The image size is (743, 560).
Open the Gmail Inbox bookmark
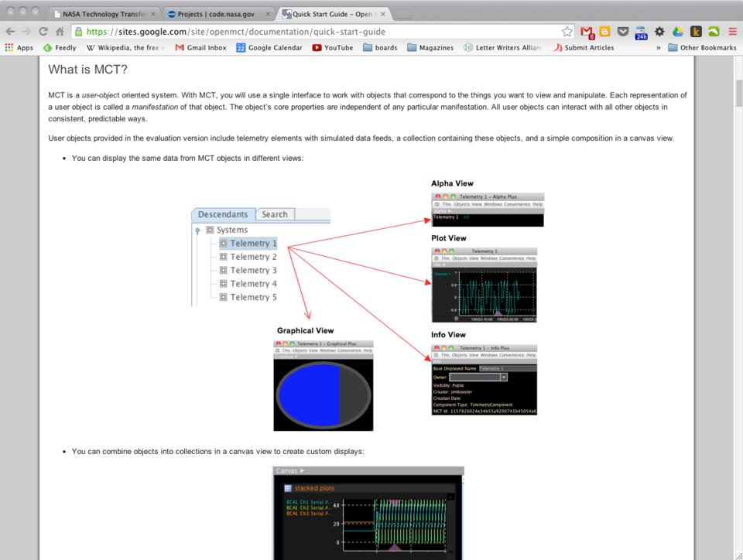click(x=201, y=47)
